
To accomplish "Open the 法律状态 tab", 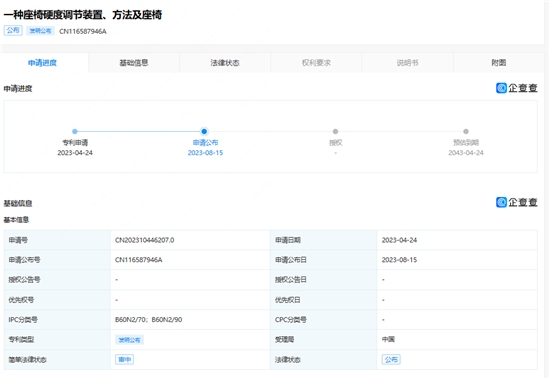I will click(225, 63).
